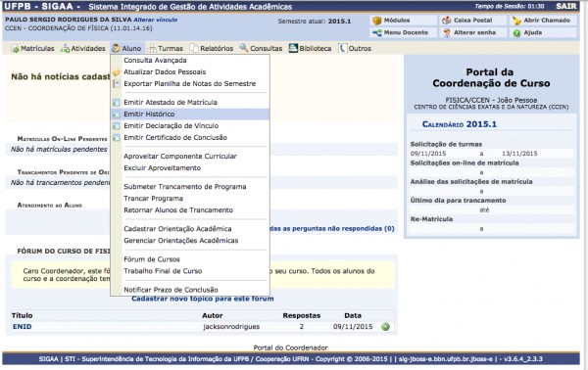The image size is (588, 370).
Task: Click the Caixa Postal button
Action: tap(474, 21)
